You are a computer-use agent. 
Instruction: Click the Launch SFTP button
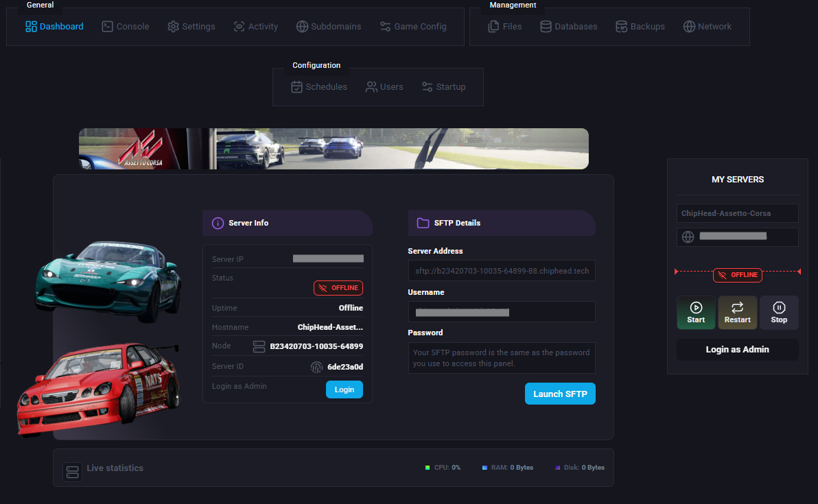tap(560, 394)
